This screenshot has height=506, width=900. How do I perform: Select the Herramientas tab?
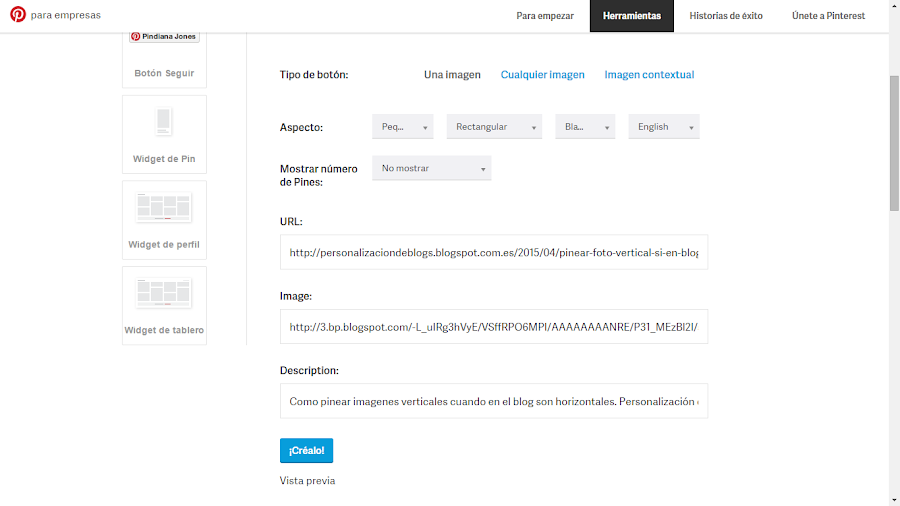pos(631,15)
